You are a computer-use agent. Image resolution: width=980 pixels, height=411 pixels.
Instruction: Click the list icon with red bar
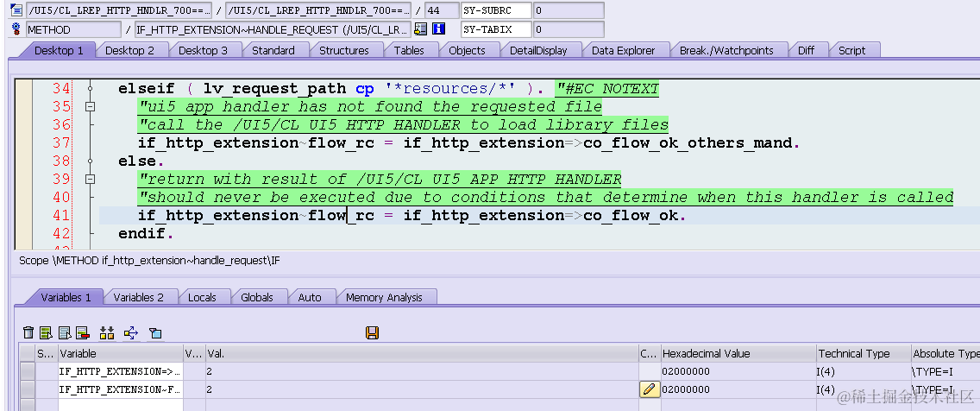coord(82,332)
